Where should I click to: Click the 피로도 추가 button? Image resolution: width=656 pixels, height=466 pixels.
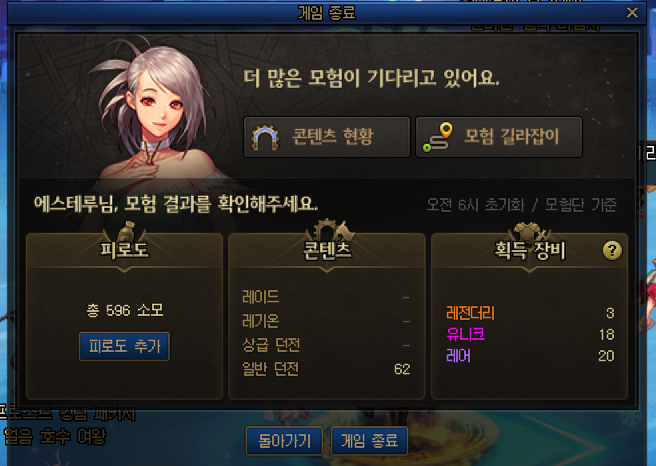124,346
